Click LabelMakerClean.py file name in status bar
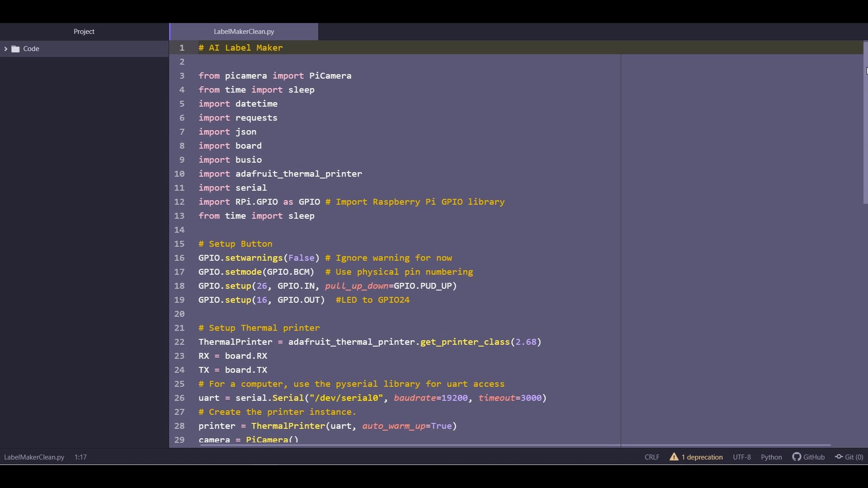Screen dimensions: 868x488 34,457
